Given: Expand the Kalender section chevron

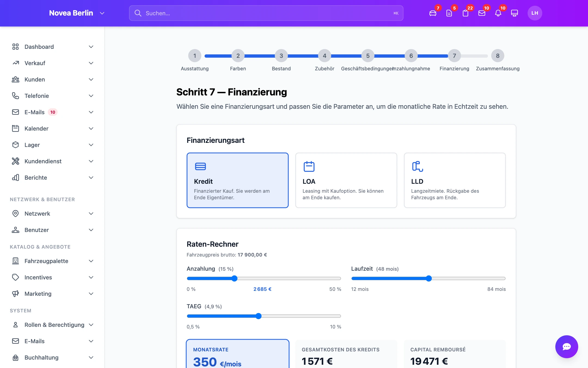Looking at the screenshot, I should pyautogui.click(x=91, y=128).
